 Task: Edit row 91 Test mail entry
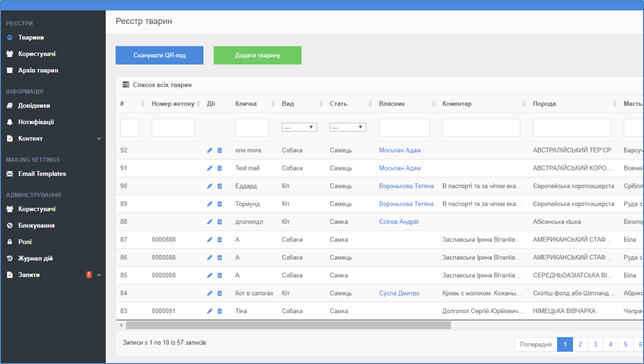209,168
